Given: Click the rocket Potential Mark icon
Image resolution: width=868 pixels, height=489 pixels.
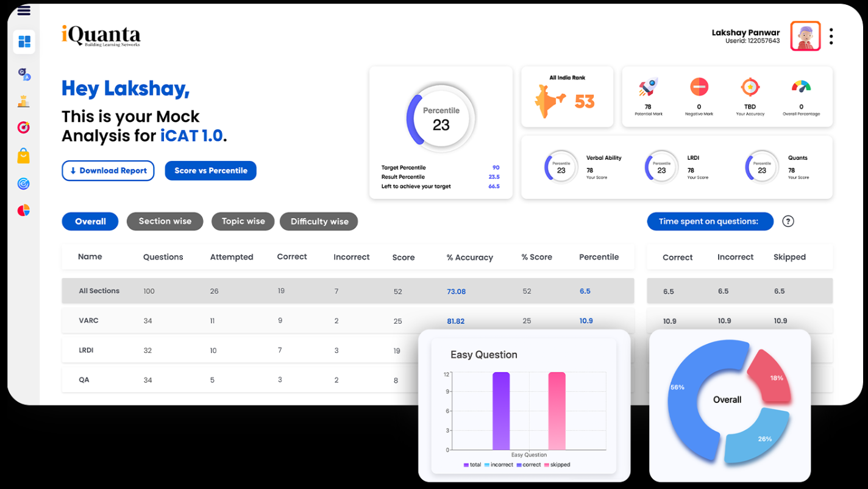Looking at the screenshot, I should tap(648, 87).
